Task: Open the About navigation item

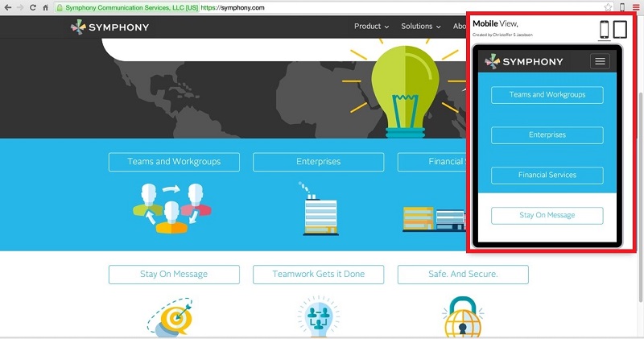Action: tap(460, 27)
